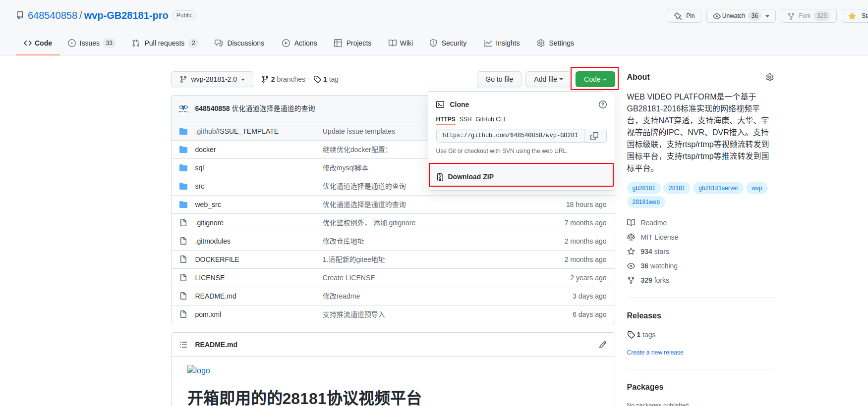Pin this repository
The height and width of the screenshot is (406, 868).
click(x=684, y=16)
